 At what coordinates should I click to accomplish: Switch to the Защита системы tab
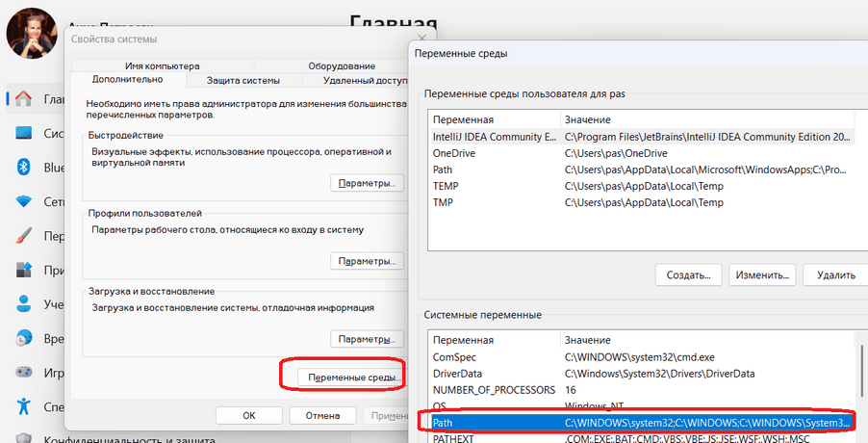243,80
